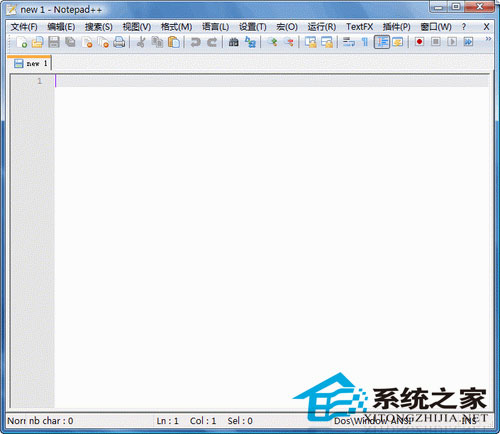Click line number 1 in margin
This screenshot has height=434, width=500.
tap(40, 81)
